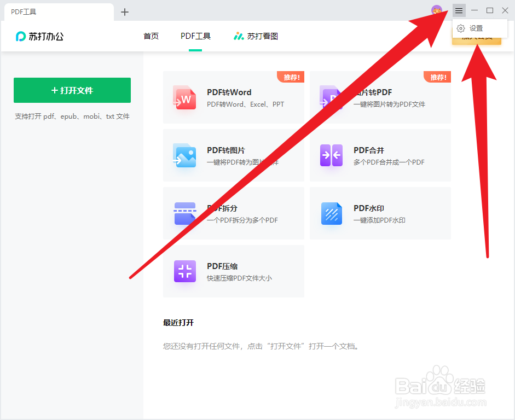This screenshot has height=420, width=515.
Task: Maximize the application window
Action: (490, 10)
